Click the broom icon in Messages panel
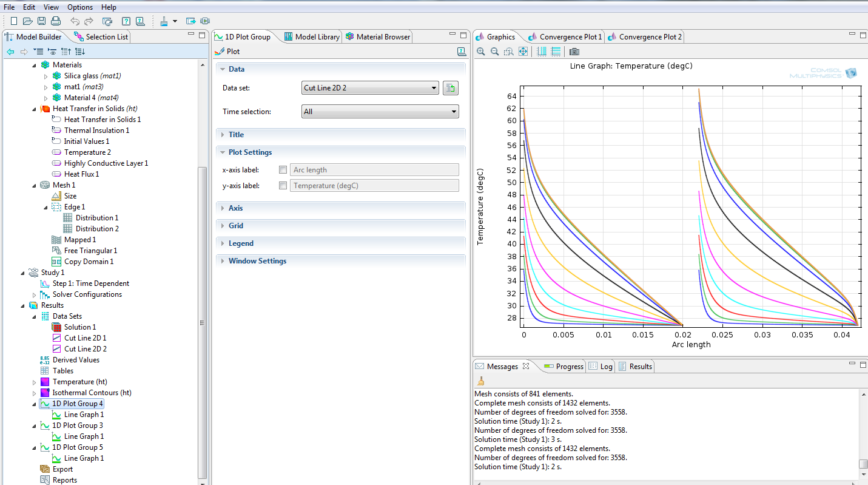This screenshot has height=485, width=868. 480,381
